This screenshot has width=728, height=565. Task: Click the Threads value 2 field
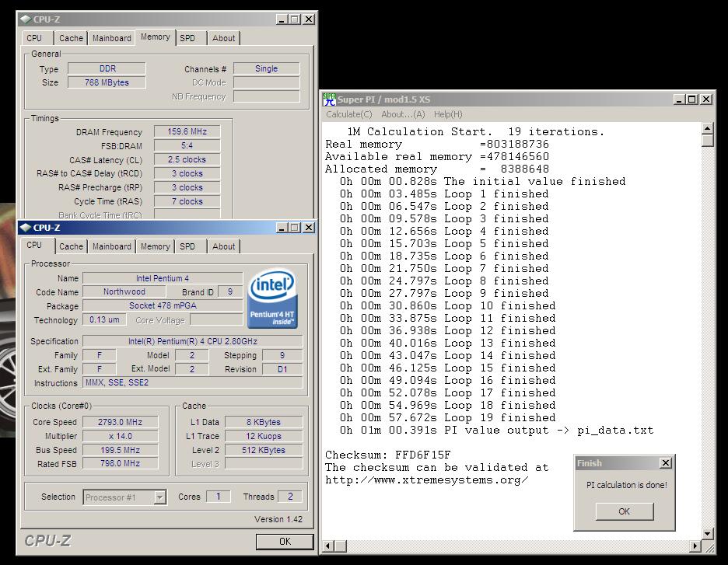tap(290, 497)
